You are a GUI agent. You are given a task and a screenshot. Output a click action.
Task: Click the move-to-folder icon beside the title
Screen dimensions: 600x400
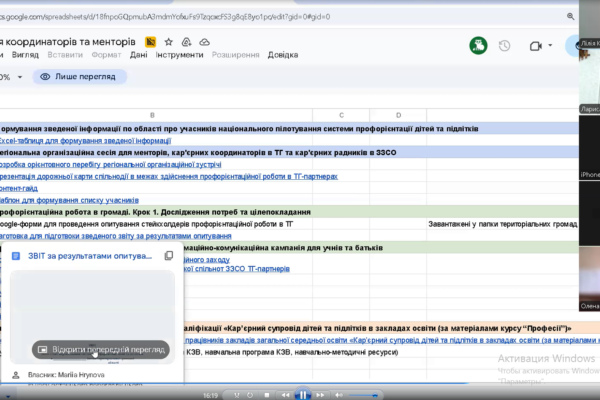[187, 42]
